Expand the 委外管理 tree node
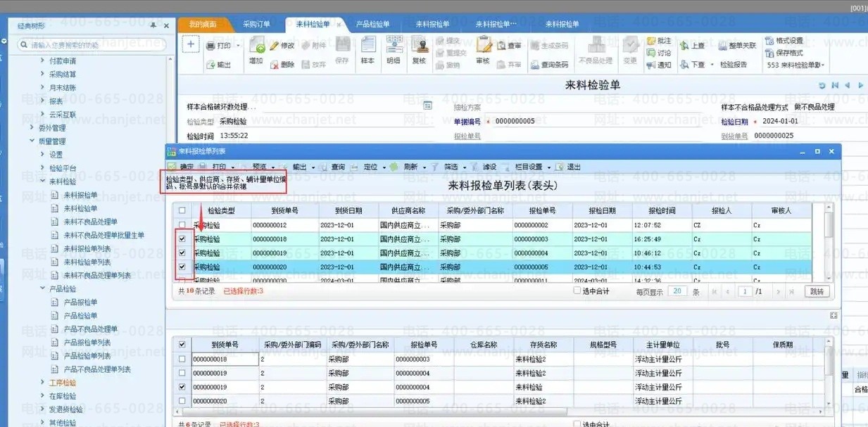This screenshot has height=427, width=868. [32, 128]
